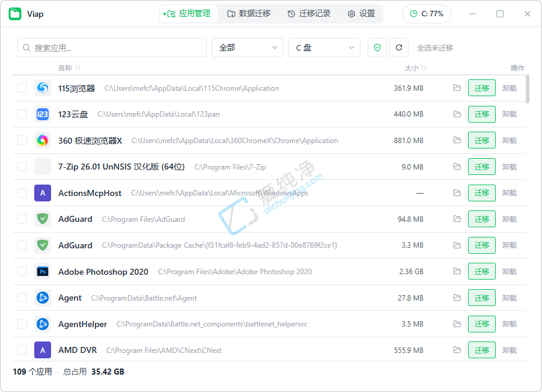542x392 pixels.
Task: Check the Adobe Photoshop 2020 checkbox
Action: (x=22, y=271)
